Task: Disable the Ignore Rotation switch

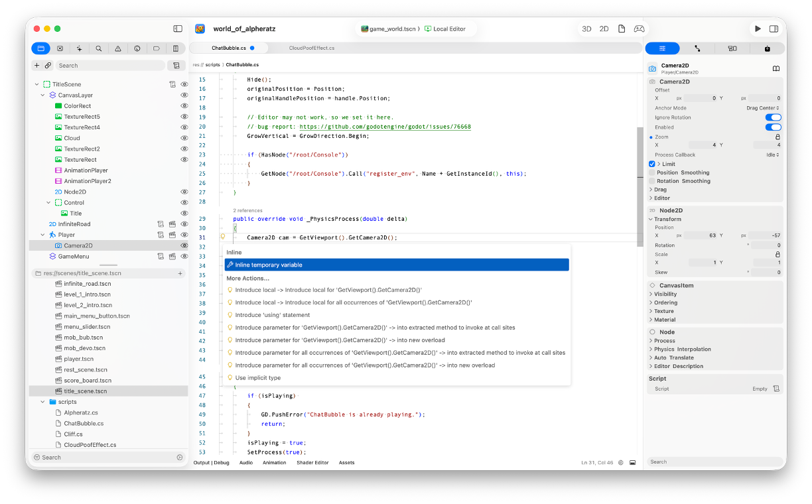Action: coord(773,117)
